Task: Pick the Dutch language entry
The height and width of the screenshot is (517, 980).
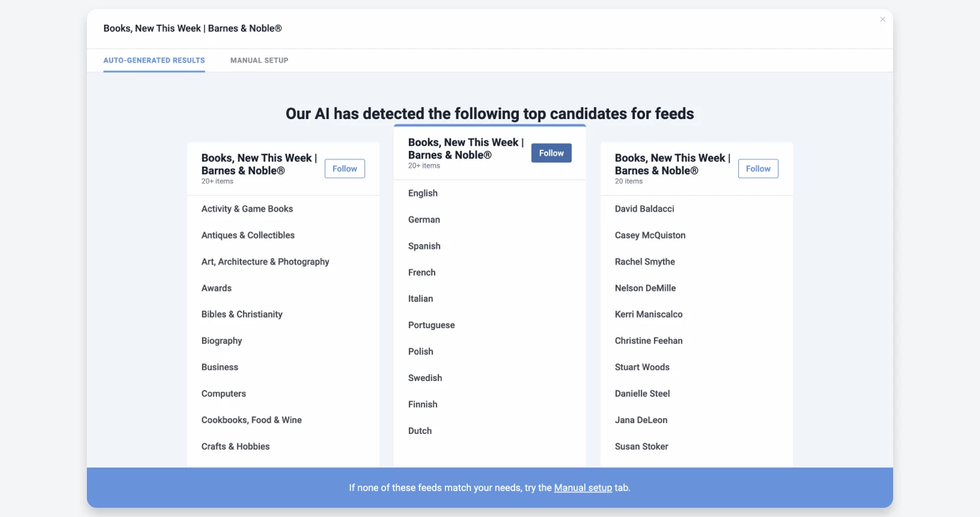Action: [420, 431]
